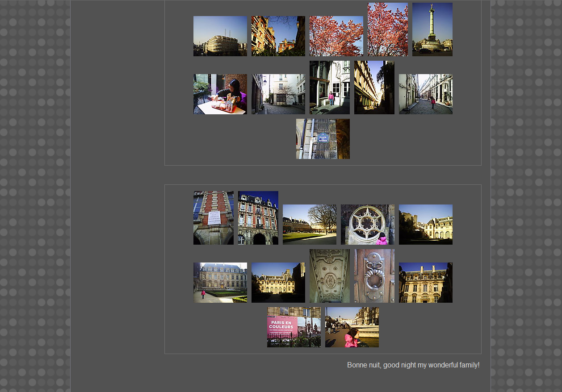This screenshot has height=392, width=562.
Task: Open the red brick facade with arches photo
Action: 258,218
